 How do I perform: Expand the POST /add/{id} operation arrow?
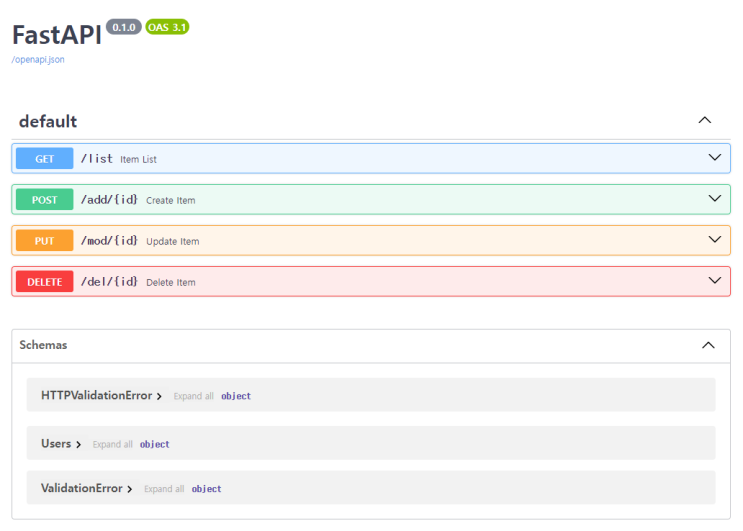pos(715,198)
